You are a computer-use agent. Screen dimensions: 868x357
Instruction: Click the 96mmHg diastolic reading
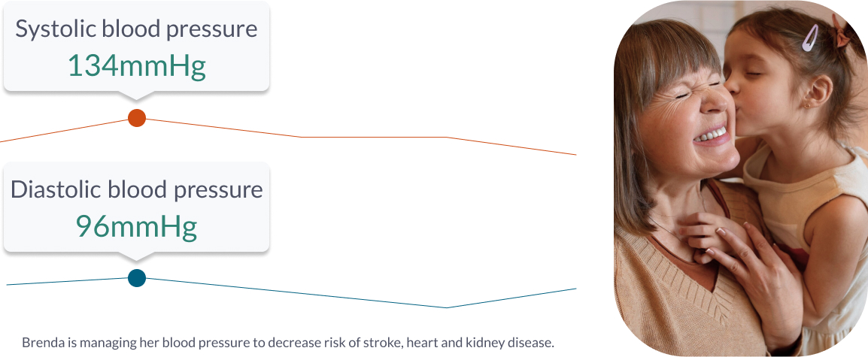(x=136, y=225)
